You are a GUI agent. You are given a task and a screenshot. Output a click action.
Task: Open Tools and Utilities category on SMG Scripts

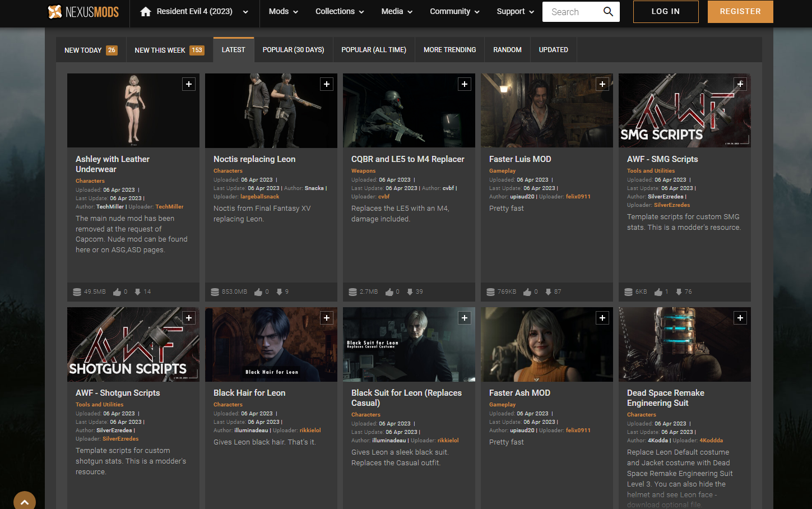click(x=651, y=171)
